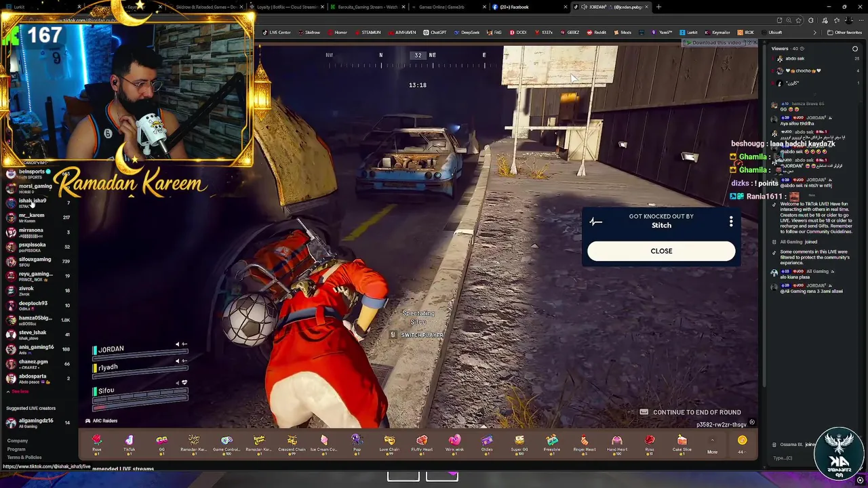
Task: Send the Ice Cream Cone gift
Action: pyautogui.click(x=324, y=443)
